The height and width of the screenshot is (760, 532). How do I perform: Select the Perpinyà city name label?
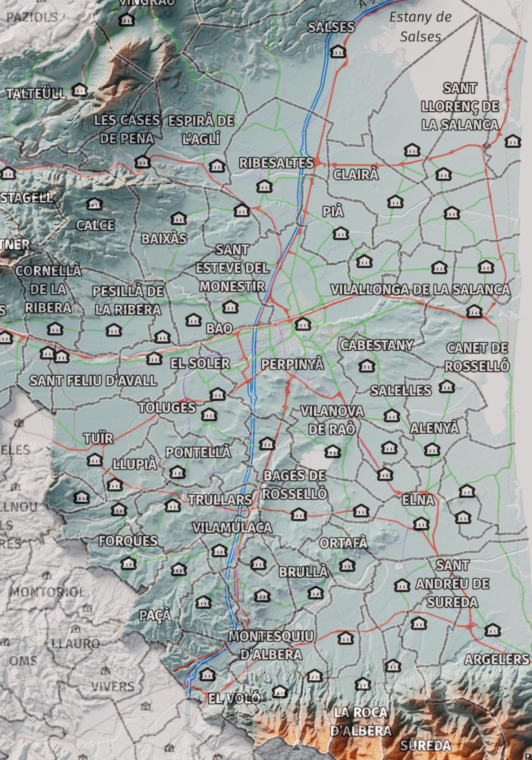point(292,364)
